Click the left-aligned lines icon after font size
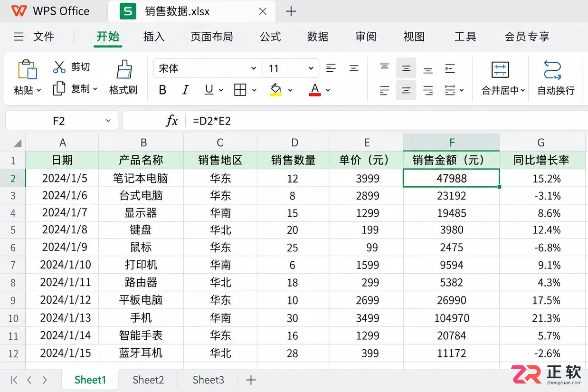Screen dimensions: 588x392 tap(331, 68)
